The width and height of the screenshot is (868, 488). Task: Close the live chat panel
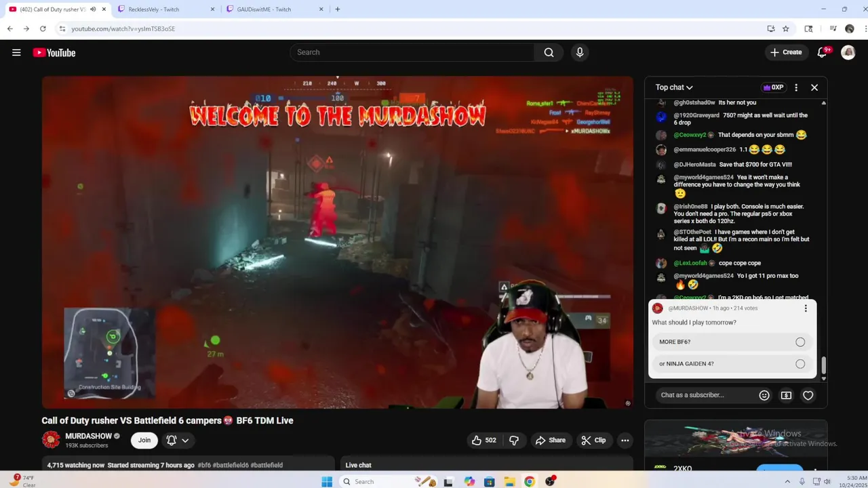click(814, 87)
